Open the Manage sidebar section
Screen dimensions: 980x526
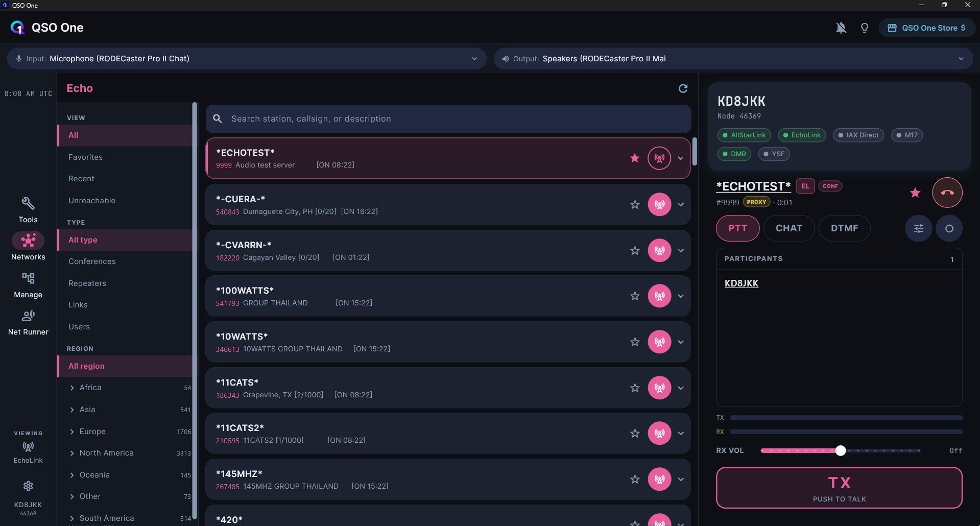(28, 285)
